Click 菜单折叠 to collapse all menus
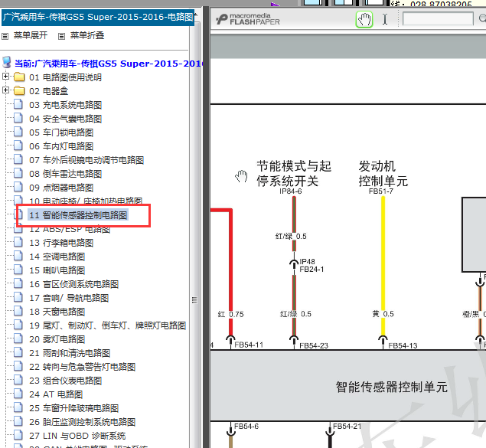Screen dimensions: 486x448 pos(87,35)
